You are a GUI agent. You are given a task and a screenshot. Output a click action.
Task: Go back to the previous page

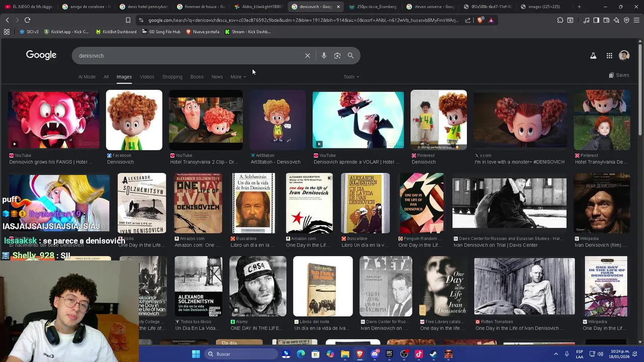pos(7,20)
